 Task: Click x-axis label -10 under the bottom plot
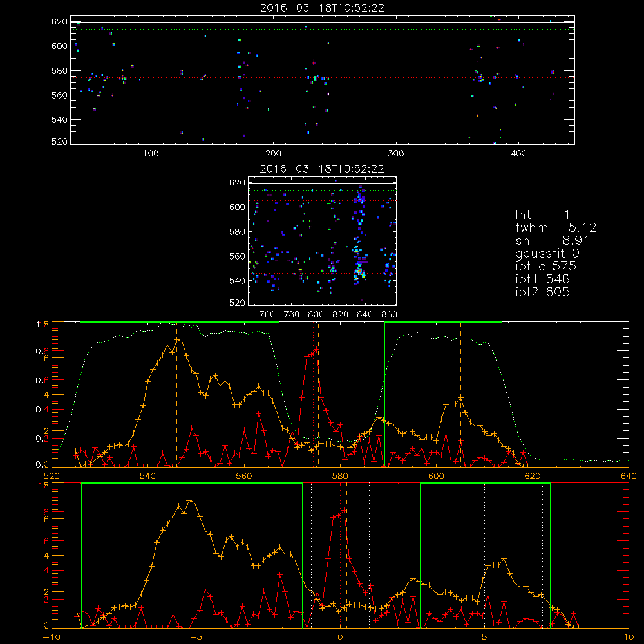52,638
